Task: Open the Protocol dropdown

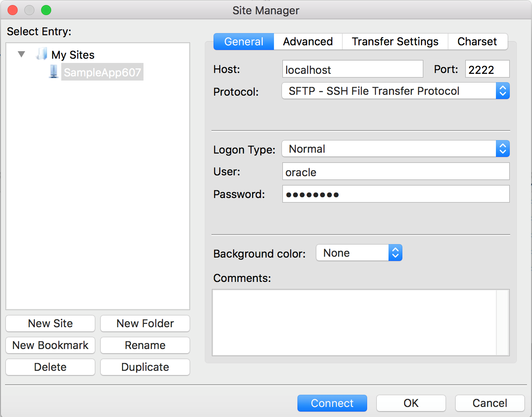Action: tap(395, 91)
